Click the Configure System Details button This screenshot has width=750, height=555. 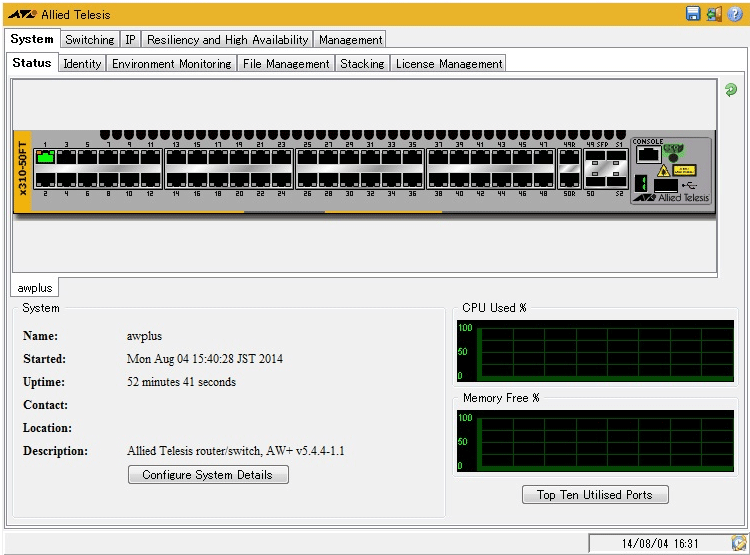tap(208, 475)
